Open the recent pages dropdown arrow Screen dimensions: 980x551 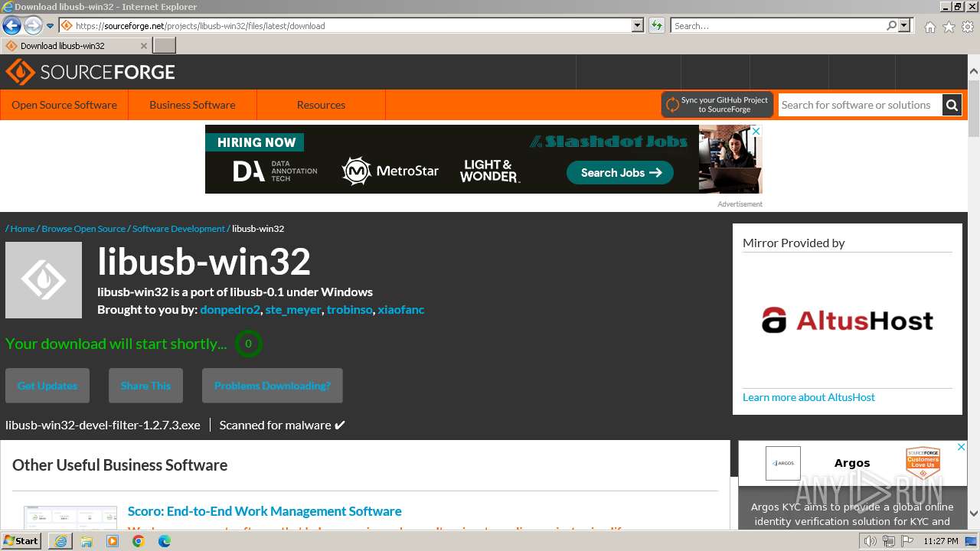pos(51,26)
